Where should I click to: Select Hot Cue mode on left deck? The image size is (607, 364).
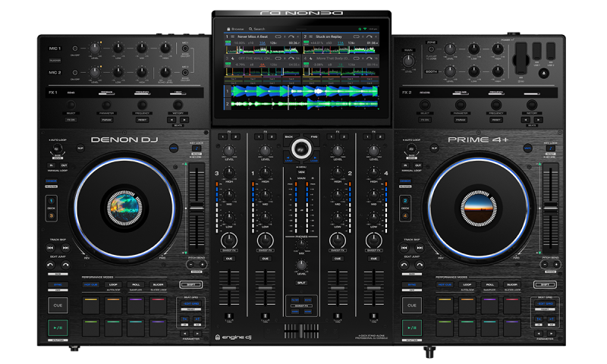(90, 284)
